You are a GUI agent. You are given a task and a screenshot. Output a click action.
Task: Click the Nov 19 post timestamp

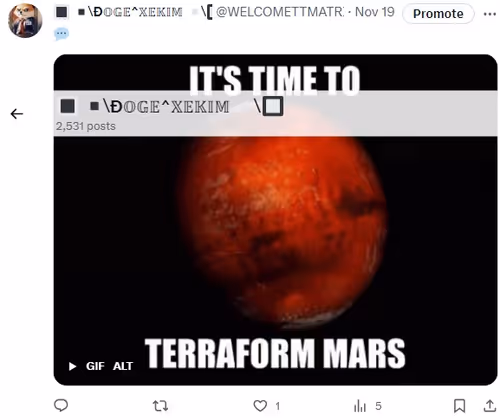click(375, 12)
